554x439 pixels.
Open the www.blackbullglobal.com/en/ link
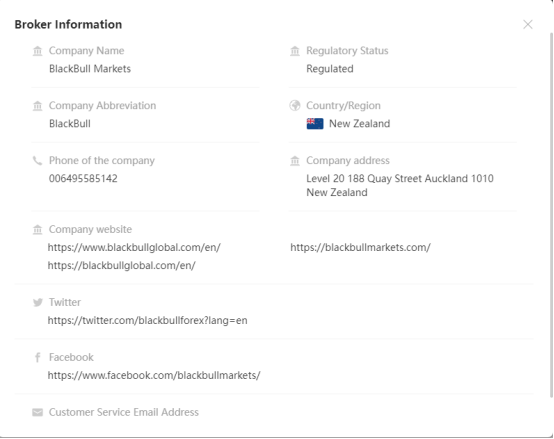134,248
